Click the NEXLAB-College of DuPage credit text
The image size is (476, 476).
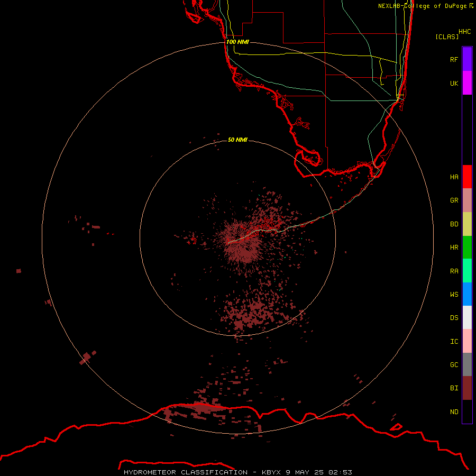pos(425,6)
